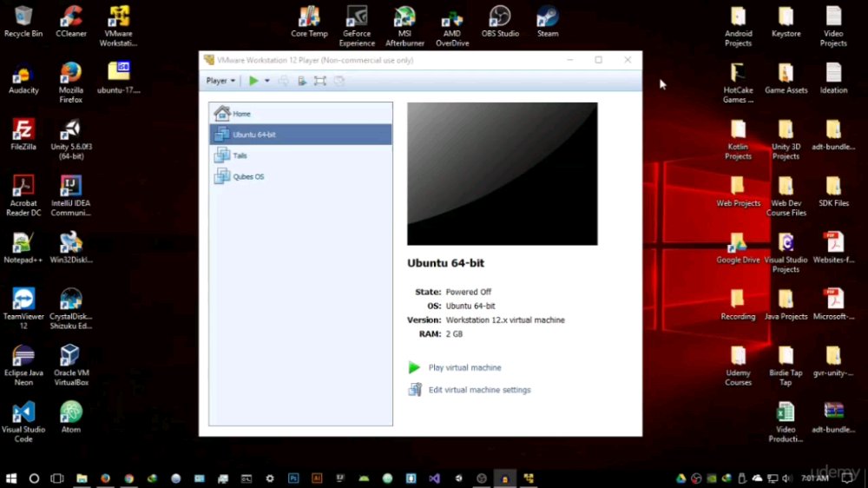This screenshot has height=488, width=868.
Task: Open Win32DiskImager desktop shortcut
Action: point(71,248)
